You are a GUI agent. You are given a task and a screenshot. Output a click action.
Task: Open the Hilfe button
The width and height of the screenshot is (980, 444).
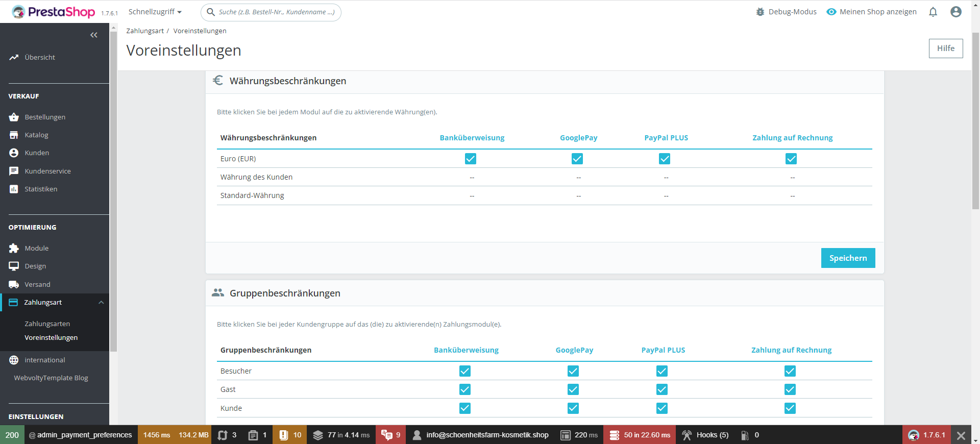946,48
